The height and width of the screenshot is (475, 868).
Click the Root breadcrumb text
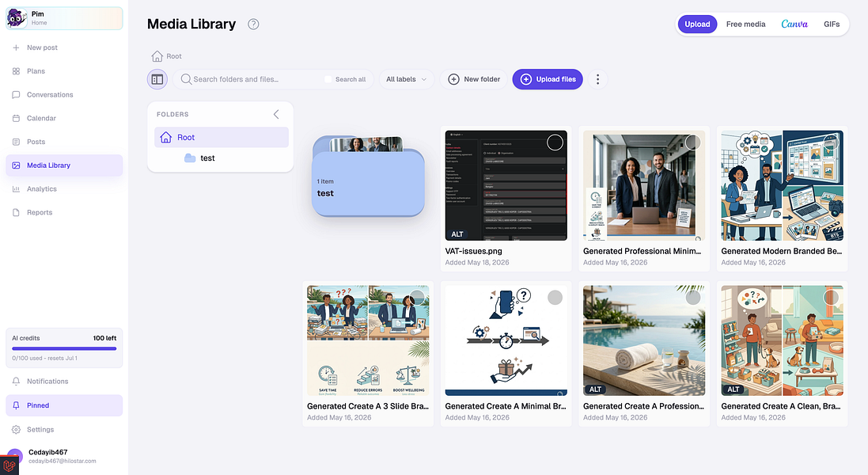click(x=174, y=56)
